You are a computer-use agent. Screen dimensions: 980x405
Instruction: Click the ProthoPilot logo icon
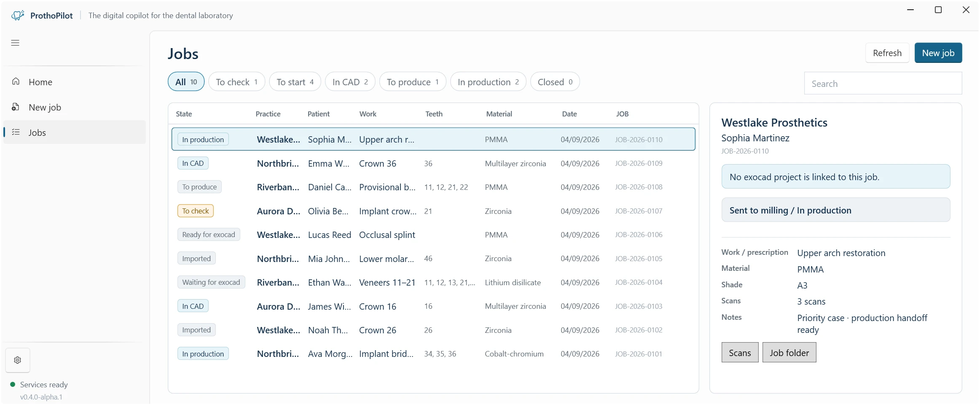coord(18,16)
